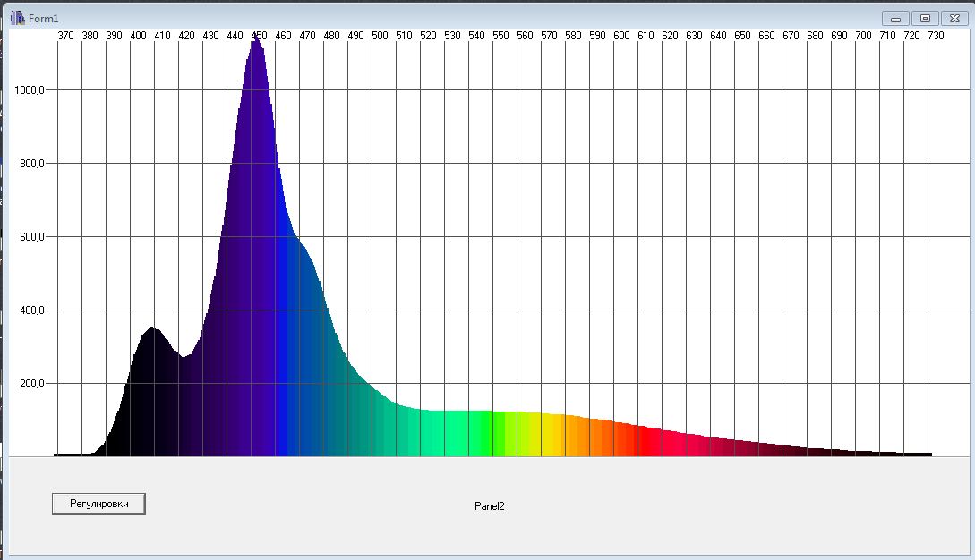Screen dimensions: 975x560
Task: Click the 200,0 intensity axis label
Action: pyautogui.click(x=32, y=384)
